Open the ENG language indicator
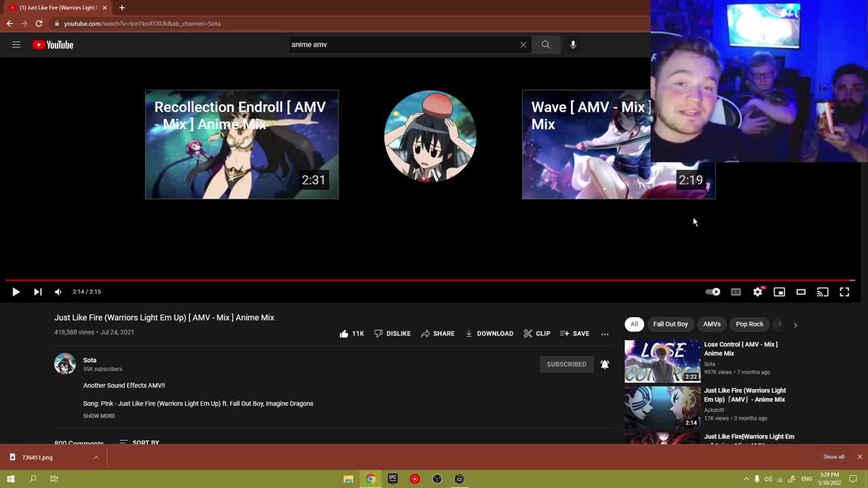This screenshot has height=488, width=868. click(x=806, y=479)
